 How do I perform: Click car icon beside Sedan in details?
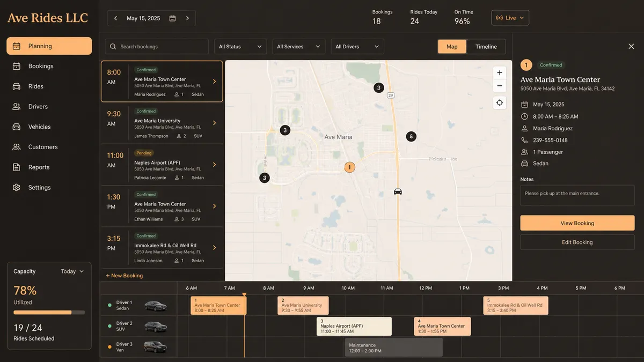click(524, 164)
